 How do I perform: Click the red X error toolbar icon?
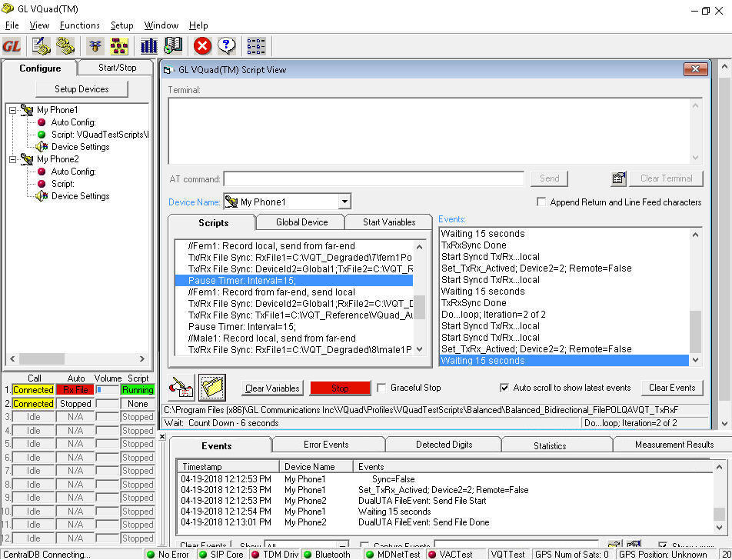[202, 46]
